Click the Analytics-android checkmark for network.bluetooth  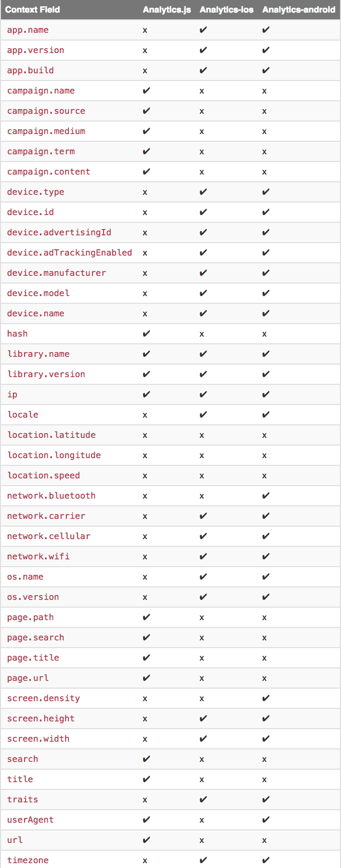pos(266,496)
